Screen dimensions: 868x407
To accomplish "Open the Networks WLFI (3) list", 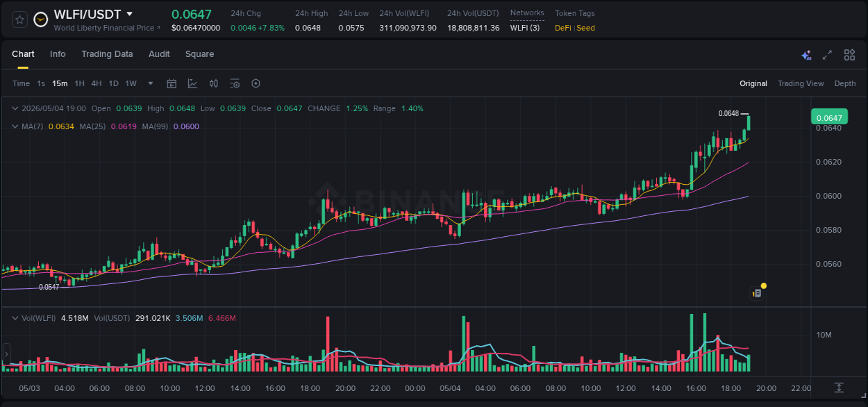I will tap(524, 28).
